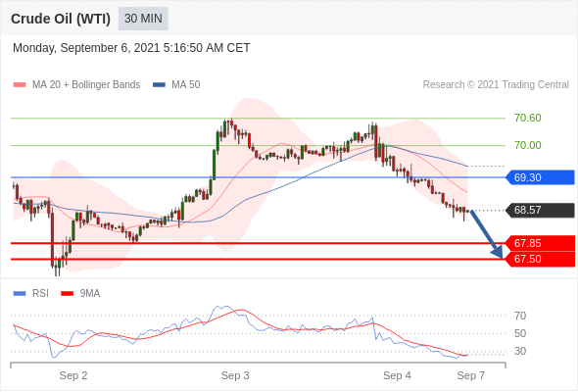Toggle the MA 20 + Bollinger Bands legend label
578x392 pixels.
(x=86, y=85)
